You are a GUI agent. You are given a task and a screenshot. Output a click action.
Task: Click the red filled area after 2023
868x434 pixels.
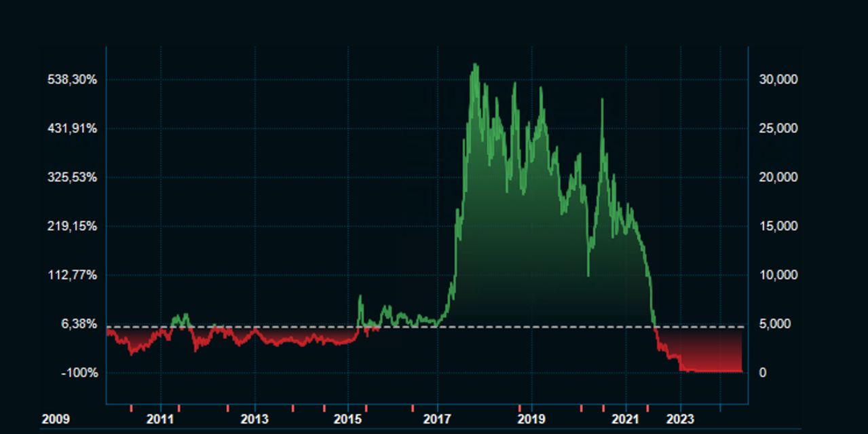713,353
